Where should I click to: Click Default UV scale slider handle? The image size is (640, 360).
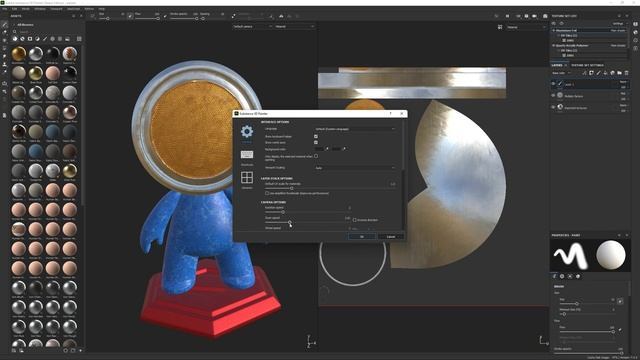point(291,189)
